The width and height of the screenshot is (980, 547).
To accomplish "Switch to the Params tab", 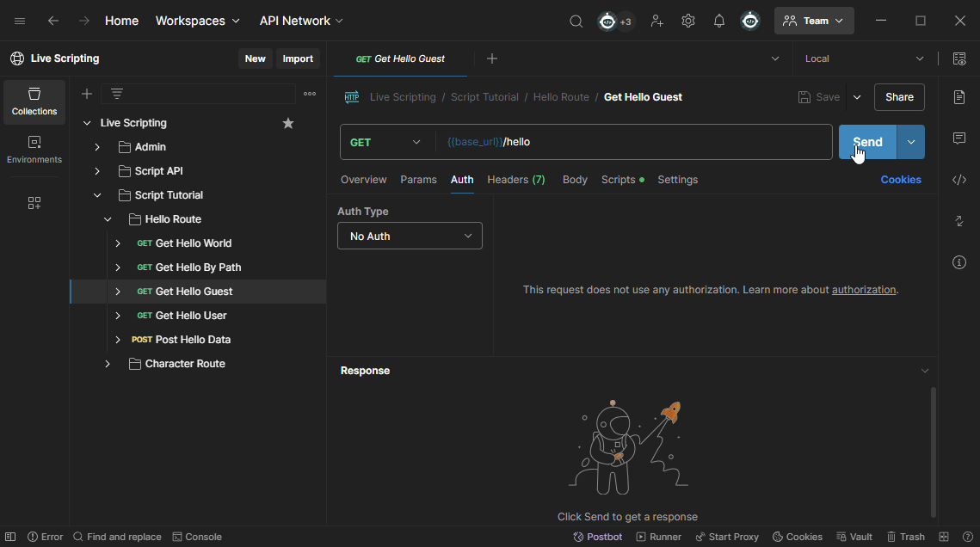I will [x=418, y=180].
